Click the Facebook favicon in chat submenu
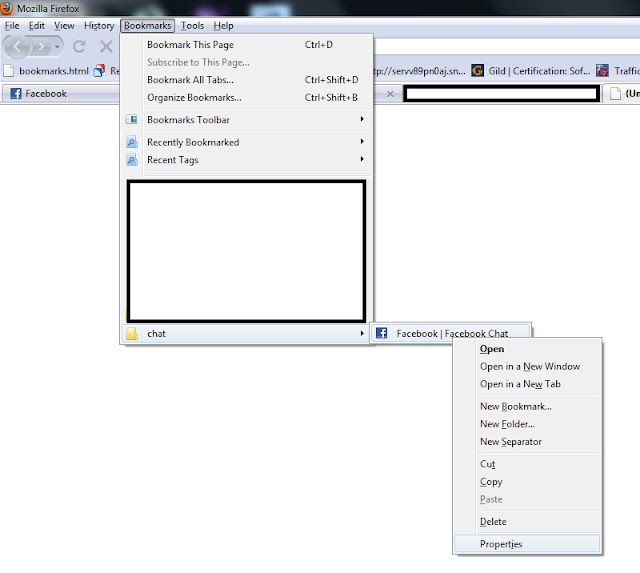640x573 pixels. (x=382, y=333)
